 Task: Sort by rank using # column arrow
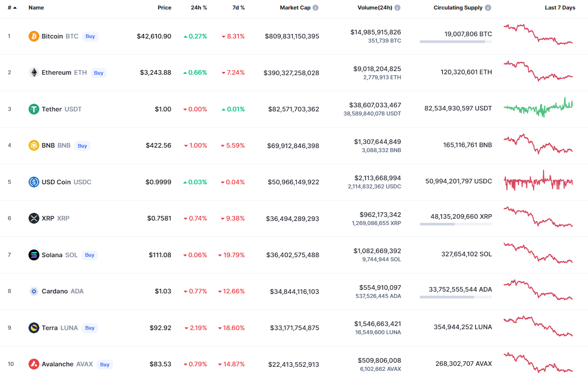(x=15, y=8)
